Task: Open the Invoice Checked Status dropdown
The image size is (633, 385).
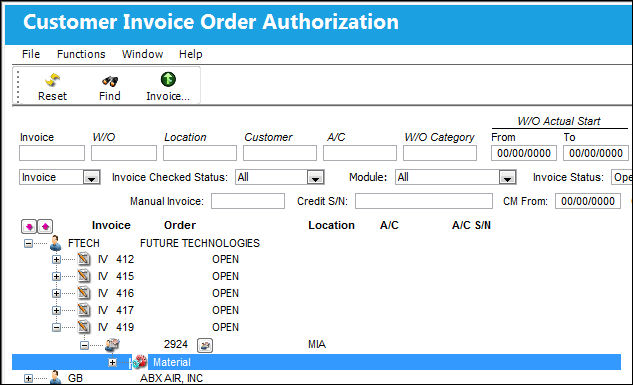Action: [315, 177]
